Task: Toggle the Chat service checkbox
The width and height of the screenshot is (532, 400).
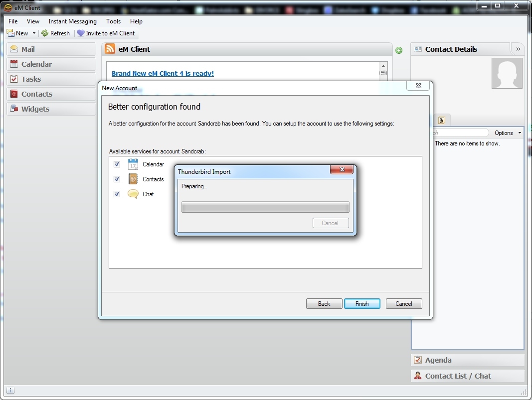Action: (117, 194)
